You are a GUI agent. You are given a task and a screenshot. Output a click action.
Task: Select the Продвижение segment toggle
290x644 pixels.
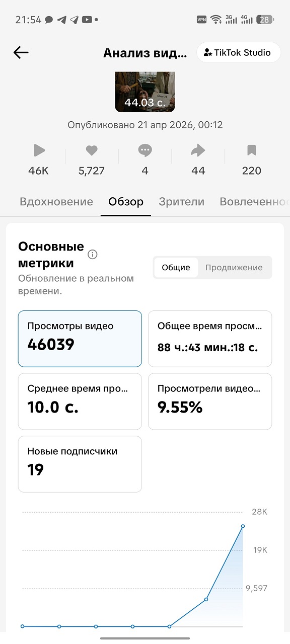click(234, 268)
